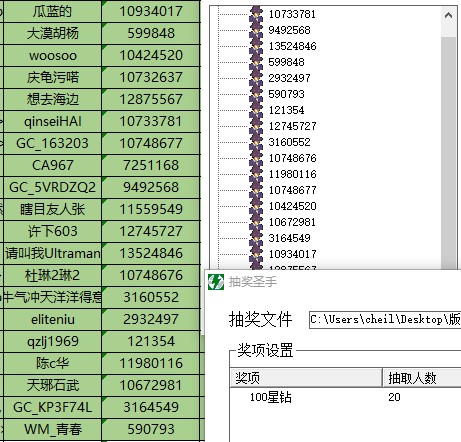461x442 pixels.
Task: Click the user icon beside 10733781
Action: click(x=256, y=14)
